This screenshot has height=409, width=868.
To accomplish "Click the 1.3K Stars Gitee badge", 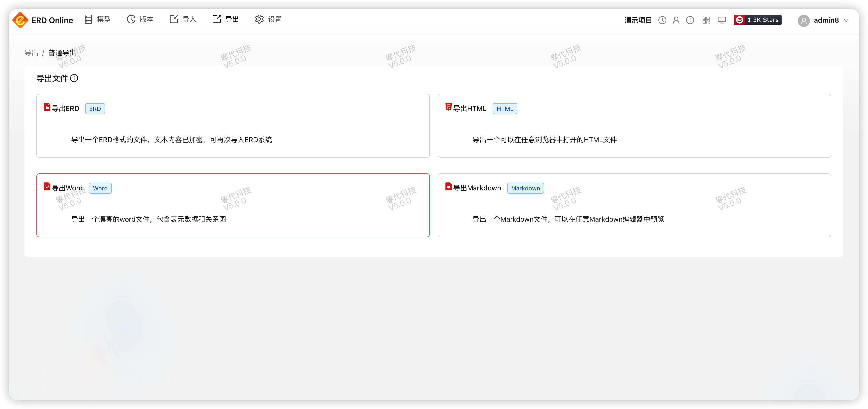I will 757,20.
